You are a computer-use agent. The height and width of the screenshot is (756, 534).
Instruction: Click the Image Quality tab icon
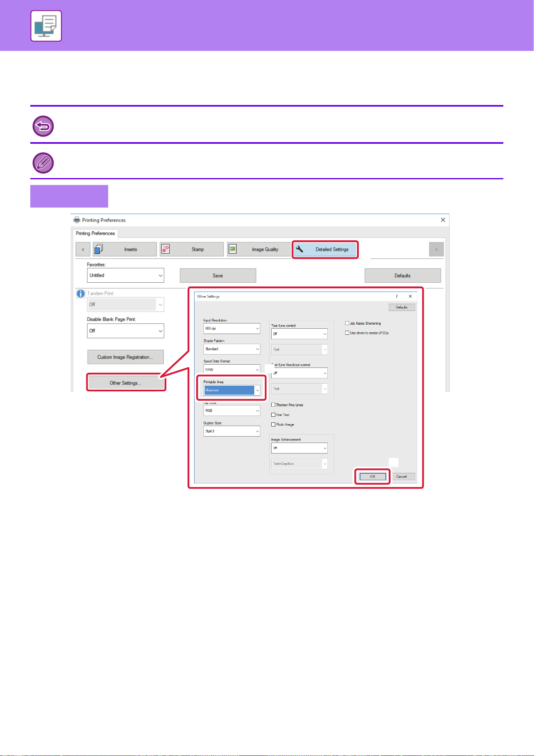pyautogui.click(x=232, y=249)
